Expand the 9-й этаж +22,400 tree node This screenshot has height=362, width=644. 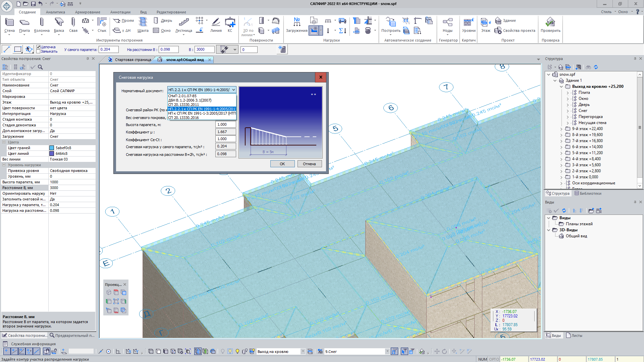(x=561, y=129)
